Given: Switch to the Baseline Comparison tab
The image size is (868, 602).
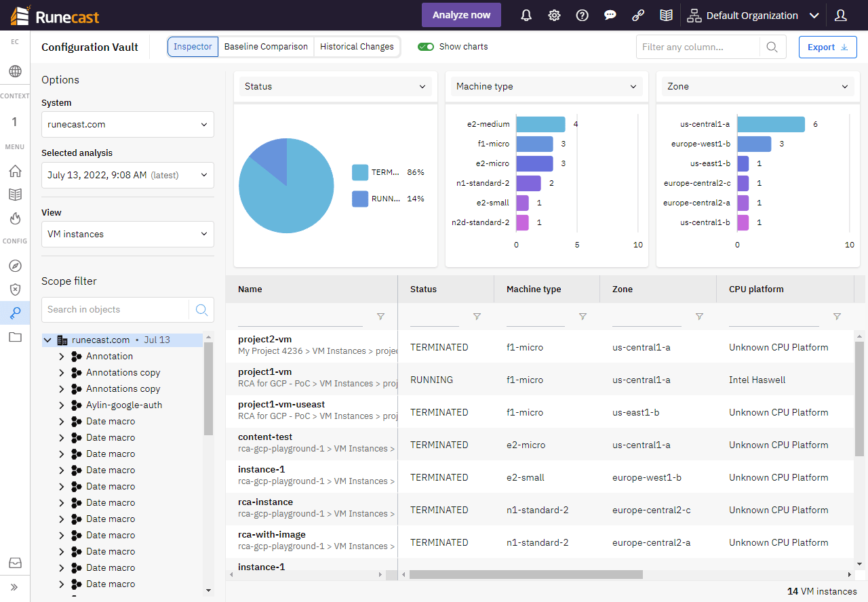Looking at the screenshot, I should tap(266, 47).
